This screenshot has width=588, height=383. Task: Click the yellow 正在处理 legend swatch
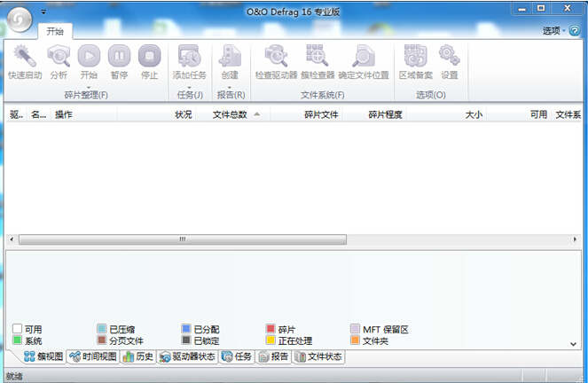(270, 340)
